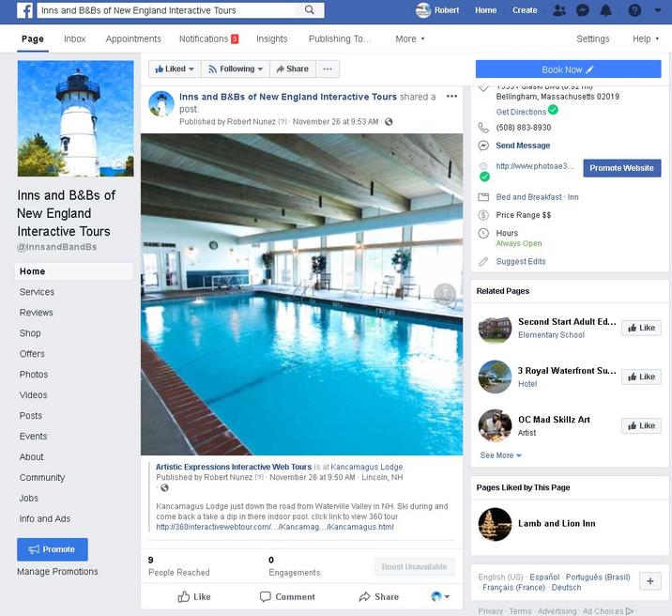The width and height of the screenshot is (672, 616).
Task: Open the Publishing Tools tab
Action: pos(340,39)
